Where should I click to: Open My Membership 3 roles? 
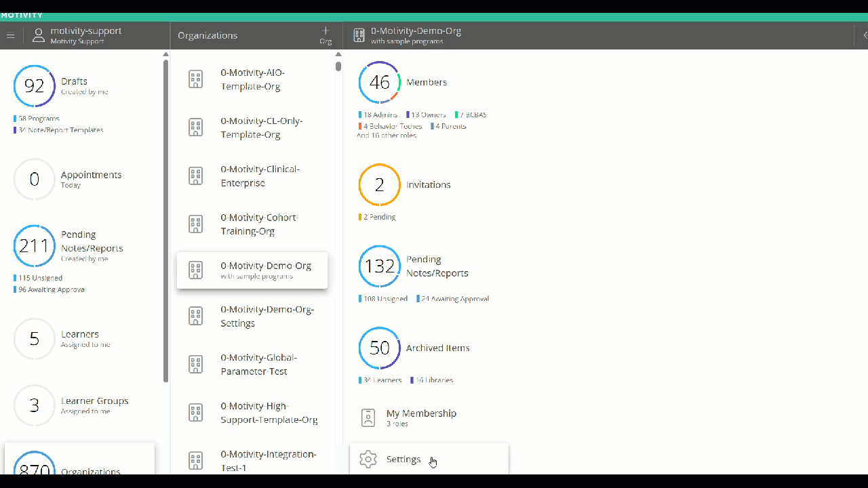(x=421, y=418)
